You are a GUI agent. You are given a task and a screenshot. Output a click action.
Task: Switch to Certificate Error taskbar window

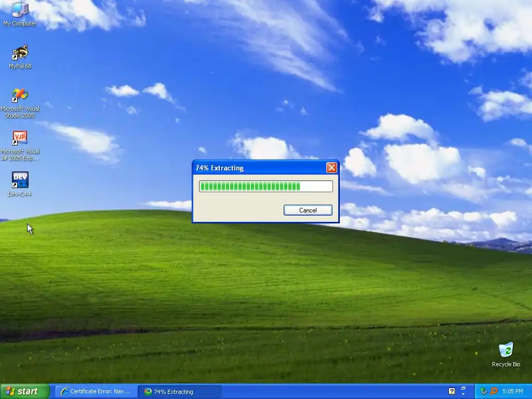96,392
